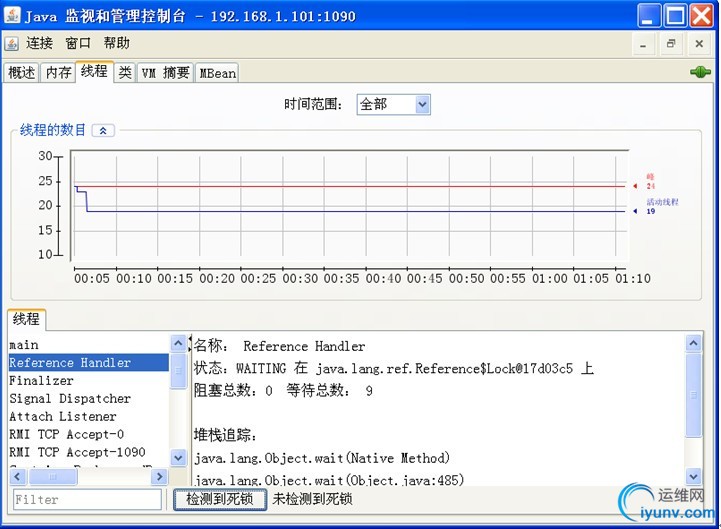Click the thread list vertical scrollbar thumb
This screenshot has width=721, height=529.
click(x=178, y=371)
